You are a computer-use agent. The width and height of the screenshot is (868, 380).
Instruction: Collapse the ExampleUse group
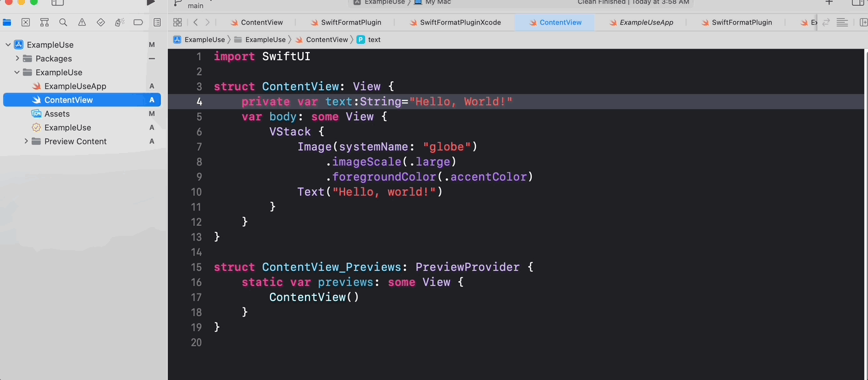pyautogui.click(x=17, y=72)
